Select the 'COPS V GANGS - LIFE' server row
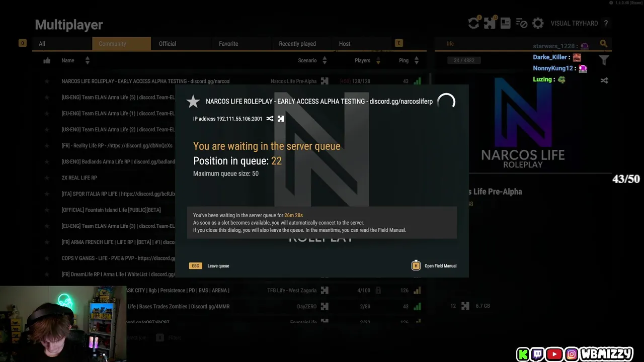 (118, 258)
